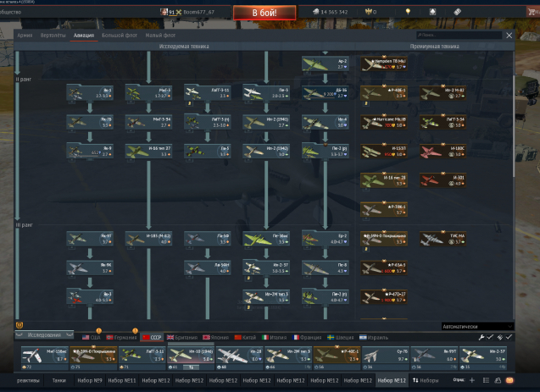
Task: Select the И-16 тип 28 premium card
Action: pos(384,180)
